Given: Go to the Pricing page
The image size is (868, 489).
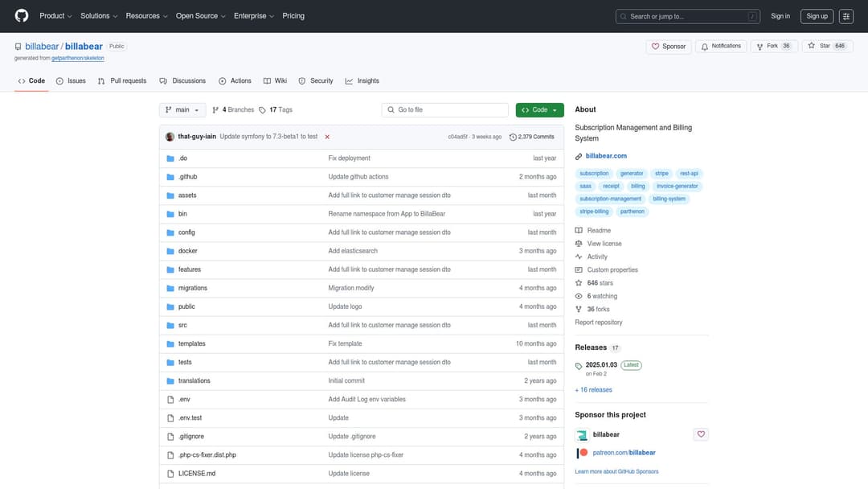Looking at the screenshot, I should coord(293,16).
